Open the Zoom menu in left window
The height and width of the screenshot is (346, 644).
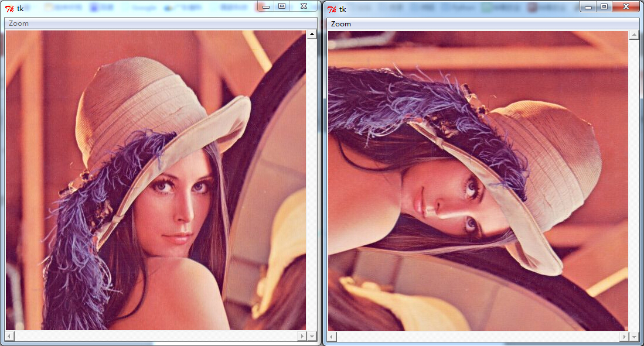pyautogui.click(x=19, y=23)
